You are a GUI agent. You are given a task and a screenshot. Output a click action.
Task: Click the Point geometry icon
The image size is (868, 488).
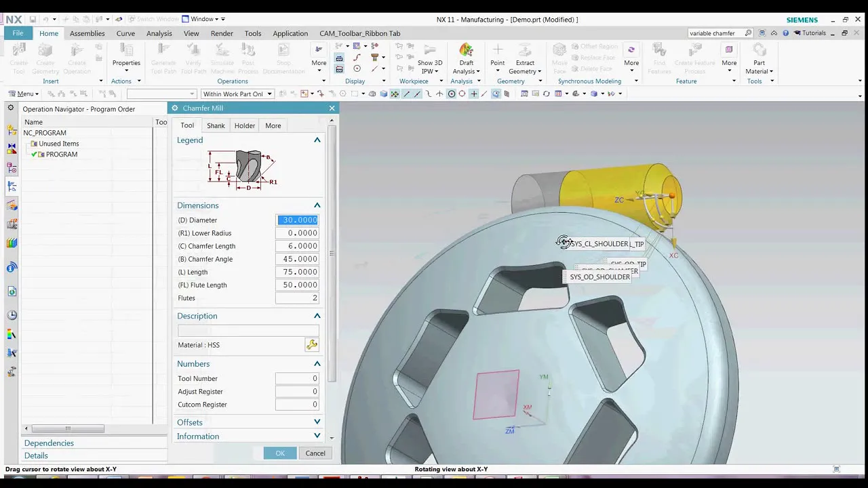[497, 50]
